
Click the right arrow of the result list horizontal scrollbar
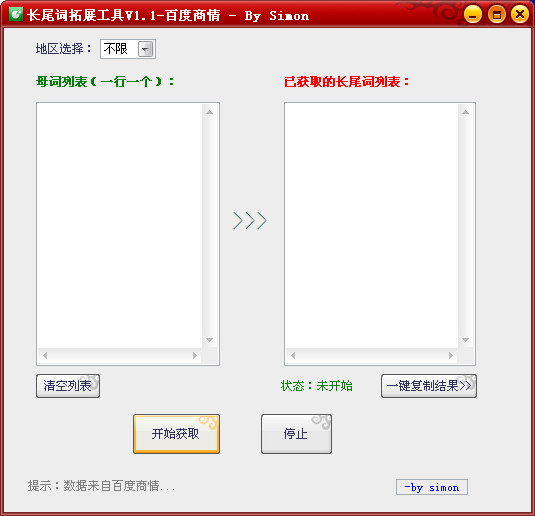click(x=451, y=356)
